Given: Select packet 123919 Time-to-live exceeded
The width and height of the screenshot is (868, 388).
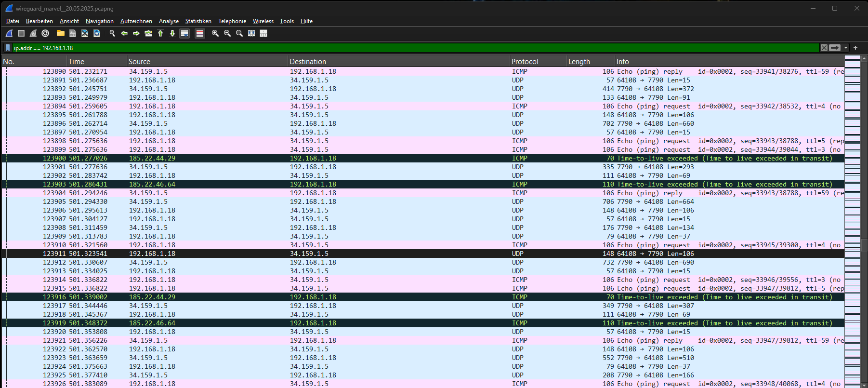Looking at the screenshot, I should click(x=423, y=323).
